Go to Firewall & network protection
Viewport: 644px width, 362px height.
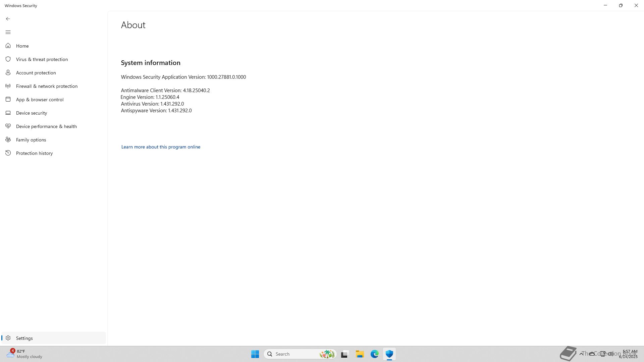(x=47, y=86)
